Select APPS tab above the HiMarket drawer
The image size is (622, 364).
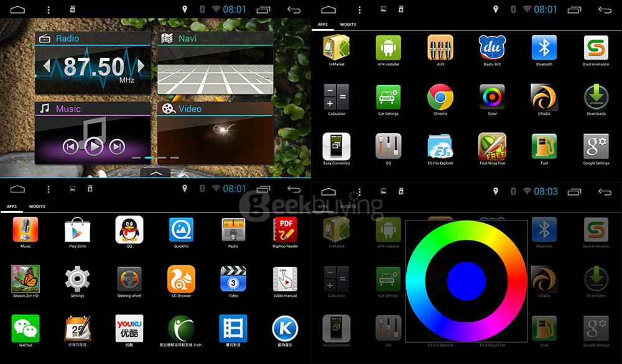coord(322,25)
